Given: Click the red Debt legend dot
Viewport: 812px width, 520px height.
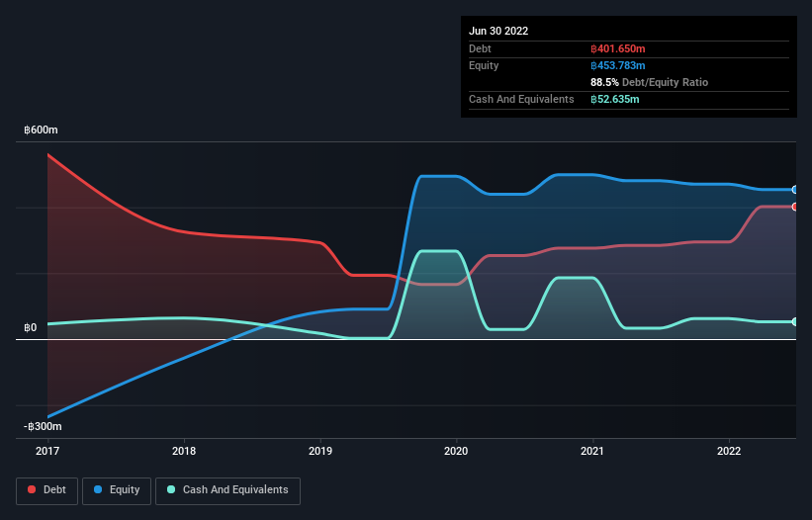Looking at the screenshot, I should pos(32,489).
